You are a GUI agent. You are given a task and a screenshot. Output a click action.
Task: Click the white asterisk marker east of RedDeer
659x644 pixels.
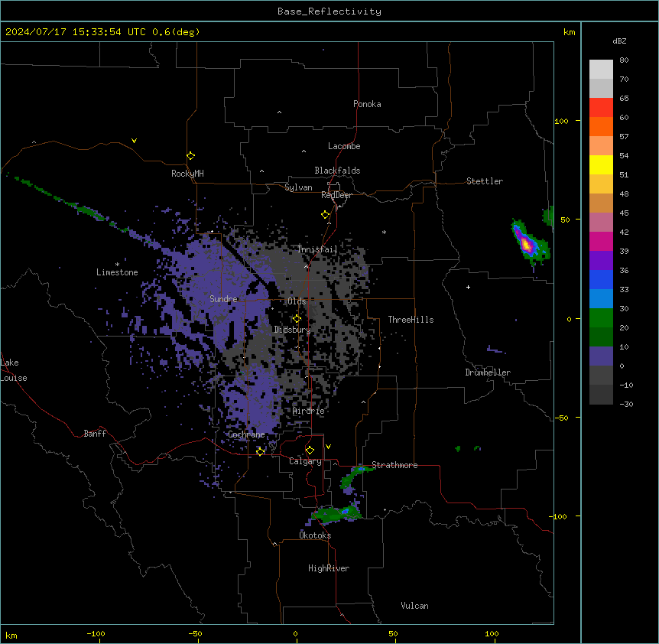point(384,232)
